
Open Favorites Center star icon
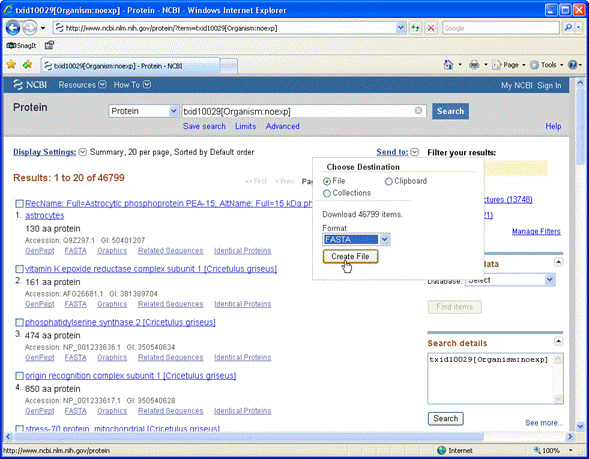[x=11, y=65]
